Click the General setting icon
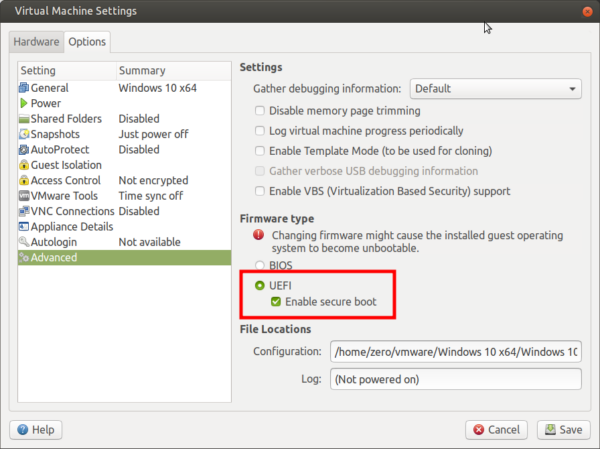 [x=24, y=88]
